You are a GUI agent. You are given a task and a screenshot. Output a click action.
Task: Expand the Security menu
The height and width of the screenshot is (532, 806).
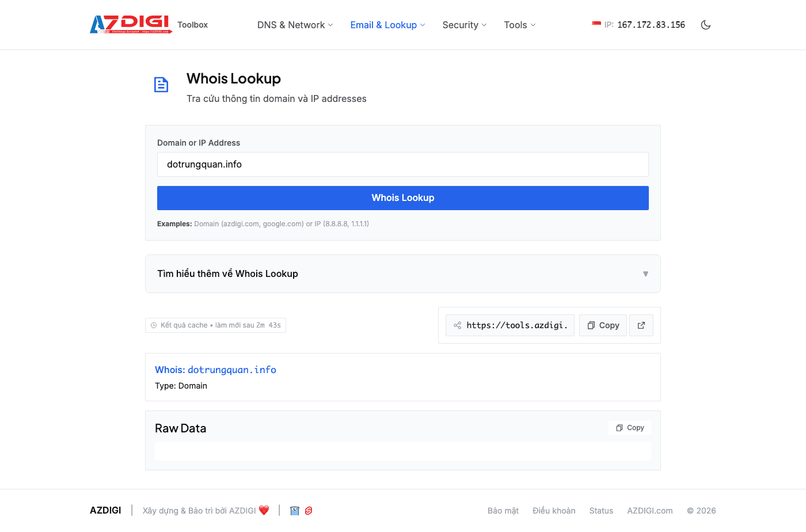pyautogui.click(x=464, y=25)
